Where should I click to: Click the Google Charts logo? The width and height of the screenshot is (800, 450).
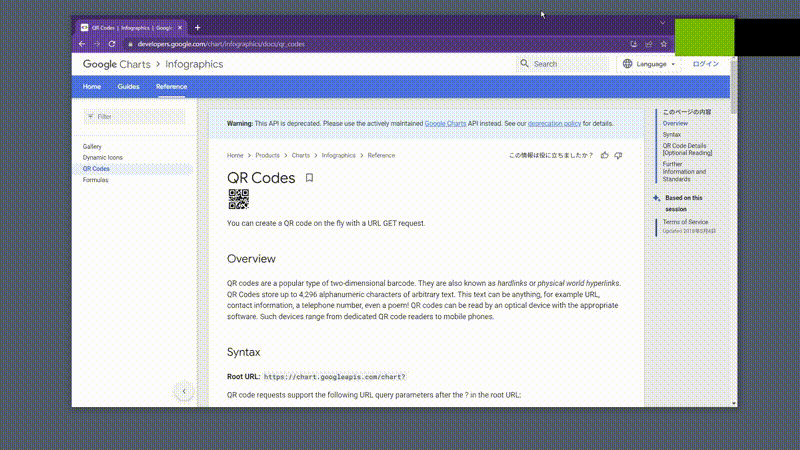(x=116, y=64)
